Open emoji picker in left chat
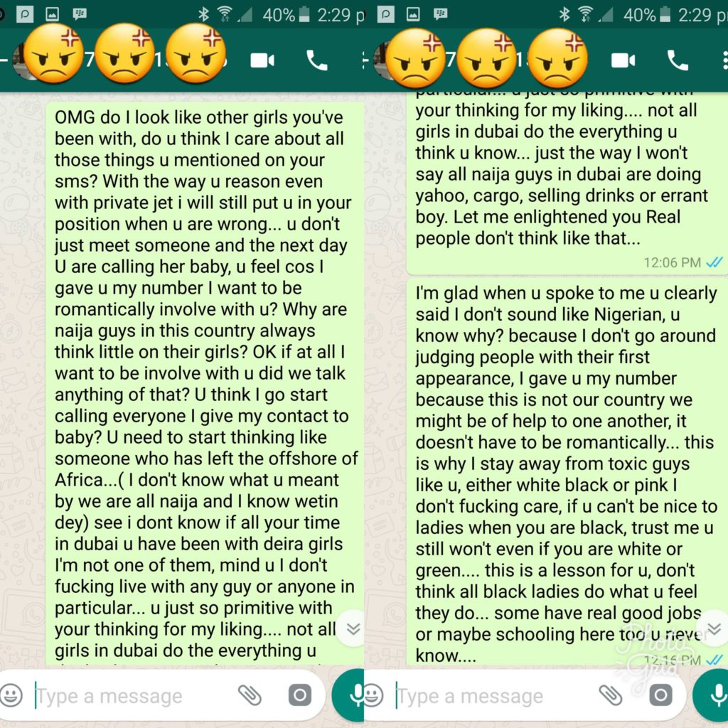728x728 pixels. tap(11, 695)
